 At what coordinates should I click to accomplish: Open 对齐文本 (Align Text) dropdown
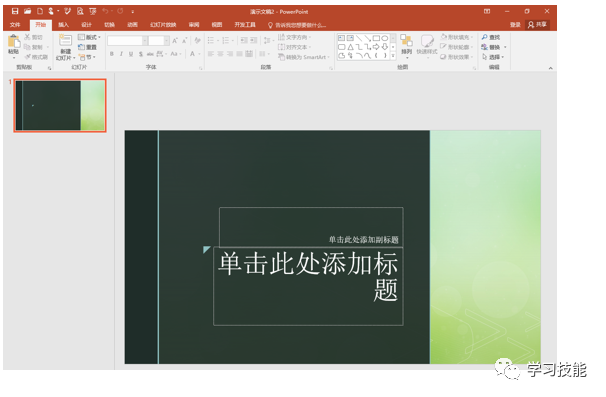294,47
